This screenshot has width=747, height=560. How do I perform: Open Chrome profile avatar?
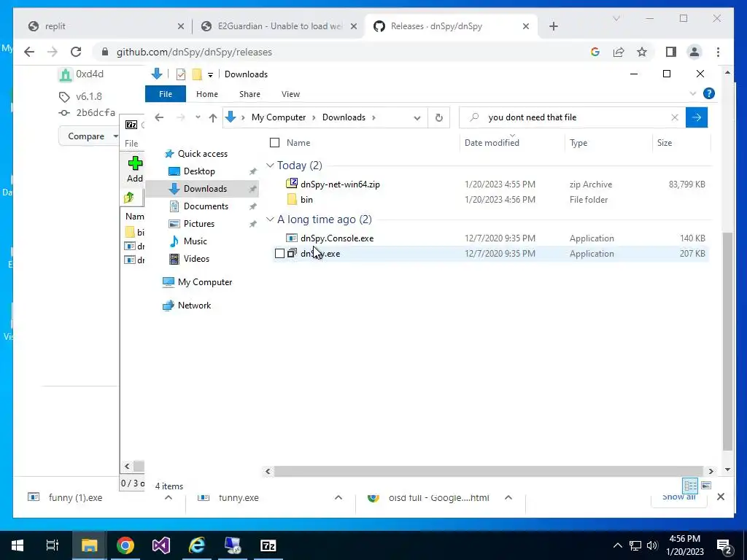[694, 52]
